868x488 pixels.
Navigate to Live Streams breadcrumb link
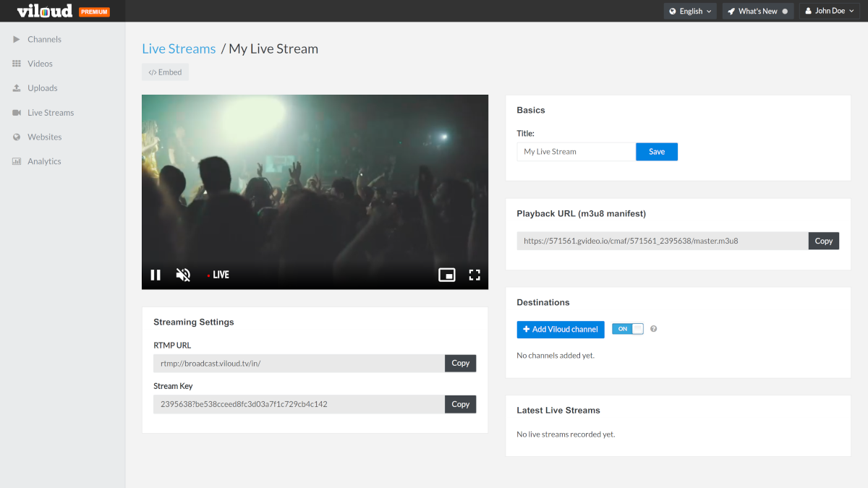click(x=178, y=48)
